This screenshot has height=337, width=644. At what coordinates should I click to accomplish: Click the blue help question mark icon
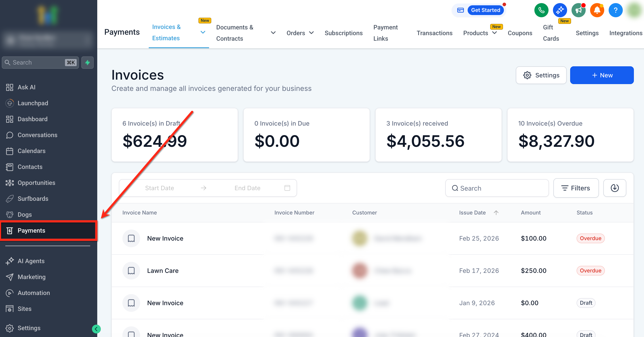pyautogui.click(x=615, y=10)
